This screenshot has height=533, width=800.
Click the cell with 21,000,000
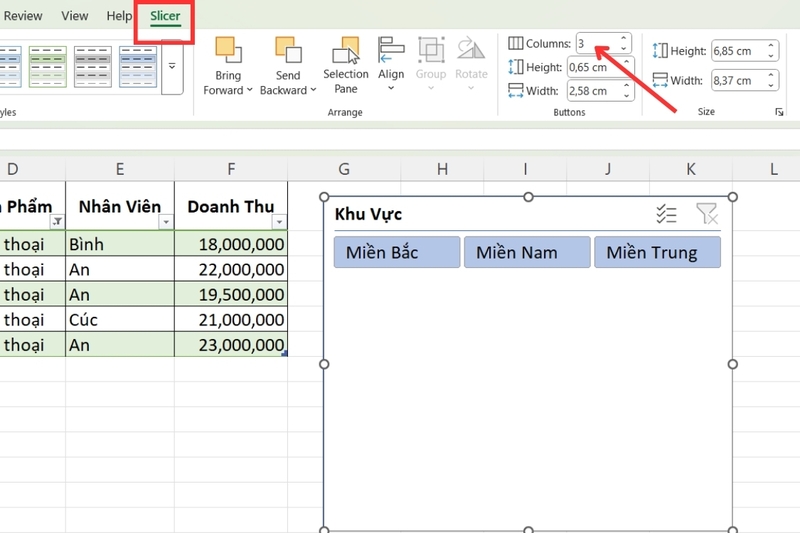[231, 319]
